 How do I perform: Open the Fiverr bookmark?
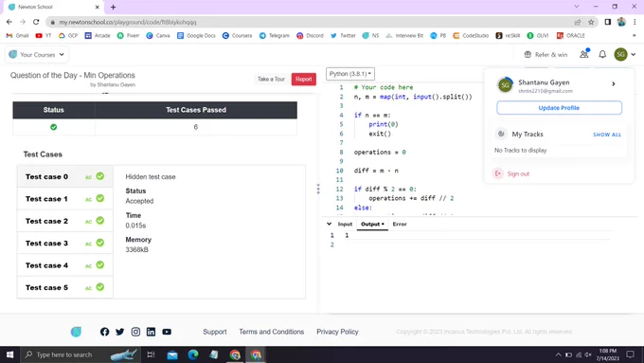[x=128, y=36]
